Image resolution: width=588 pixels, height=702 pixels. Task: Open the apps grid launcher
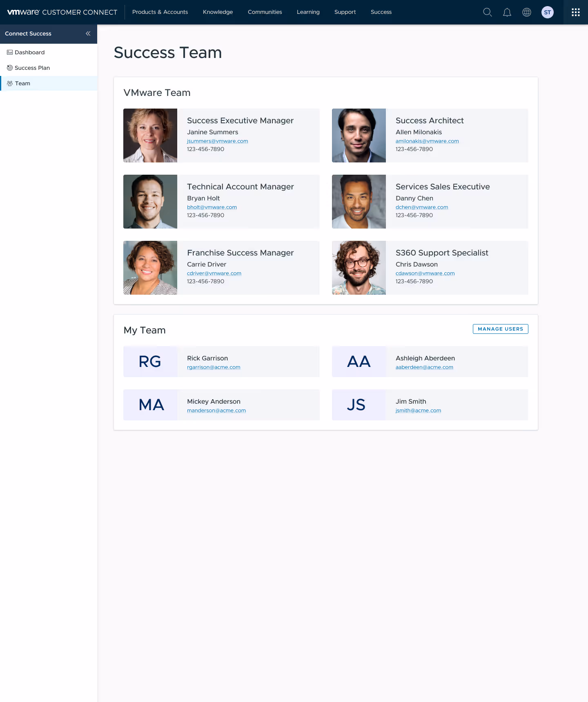click(576, 12)
